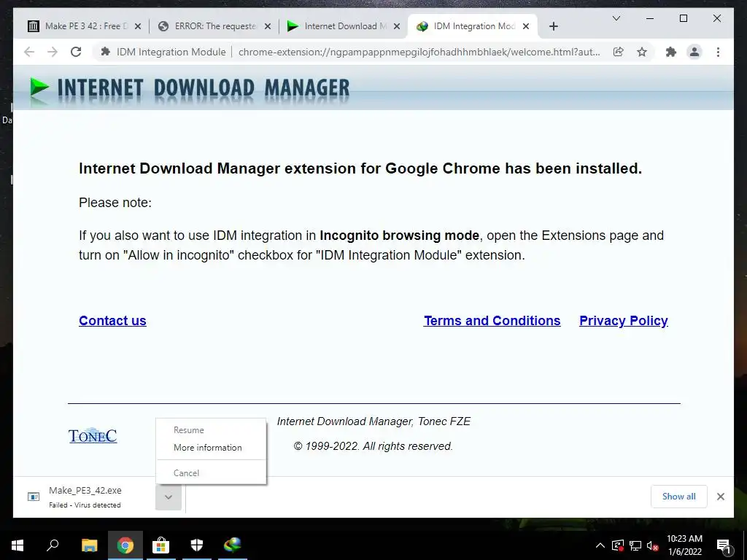Viewport: 747px width, 560px height.
Task: Click the muted volume tray icon
Action: pos(652,545)
